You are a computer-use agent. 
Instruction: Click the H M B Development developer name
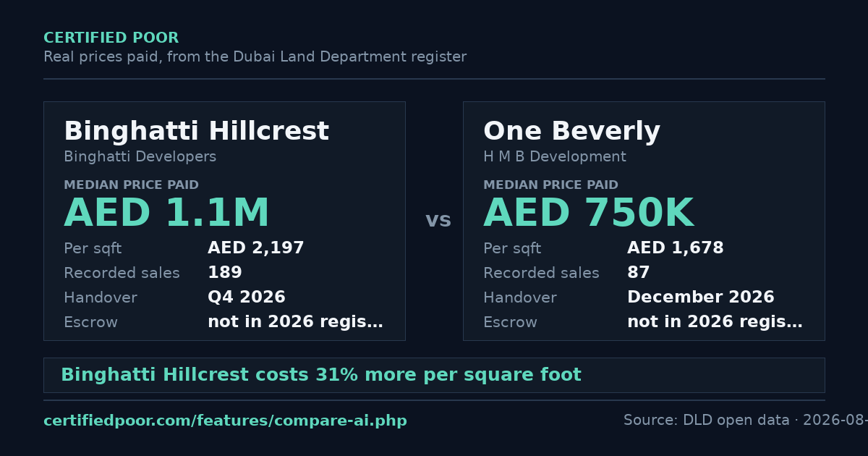coord(554,157)
